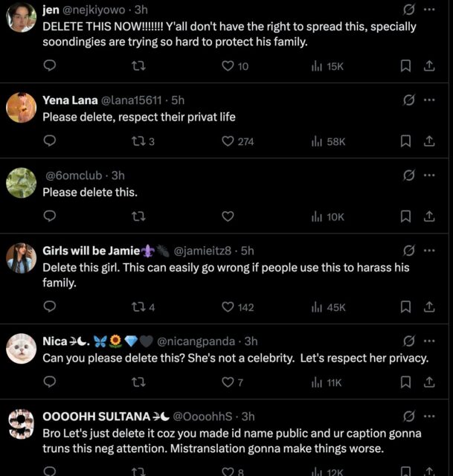View analytics for Nica's 11K views
Screen dimensions: 453x476
(327, 382)
